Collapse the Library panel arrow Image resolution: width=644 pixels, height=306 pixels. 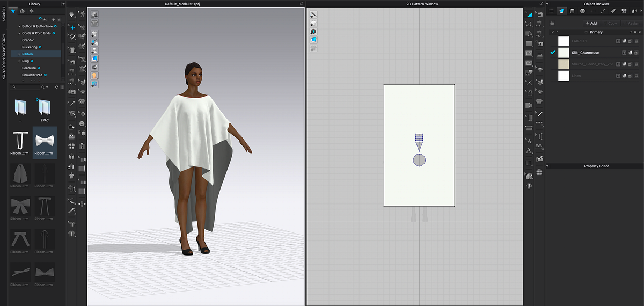point(63,4)
